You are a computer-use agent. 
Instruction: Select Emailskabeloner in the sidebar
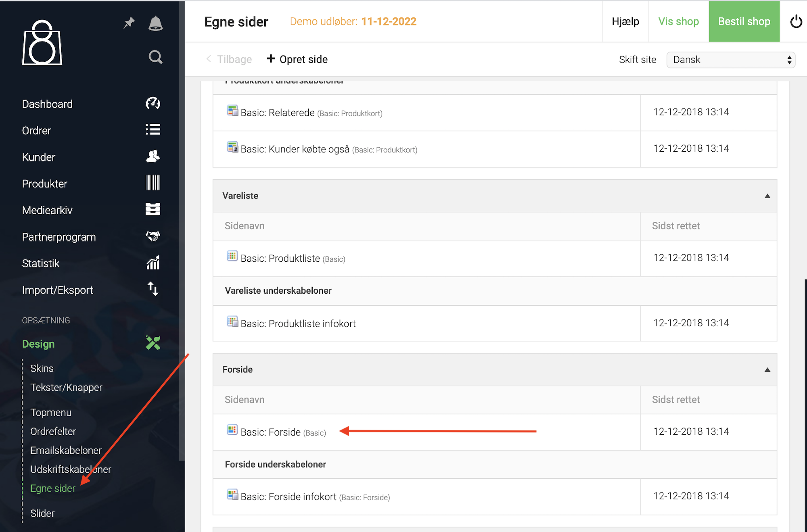pos(66,450)
